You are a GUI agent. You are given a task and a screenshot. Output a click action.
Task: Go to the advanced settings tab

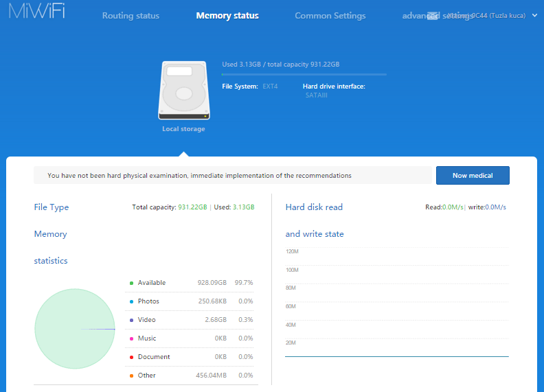414,16
